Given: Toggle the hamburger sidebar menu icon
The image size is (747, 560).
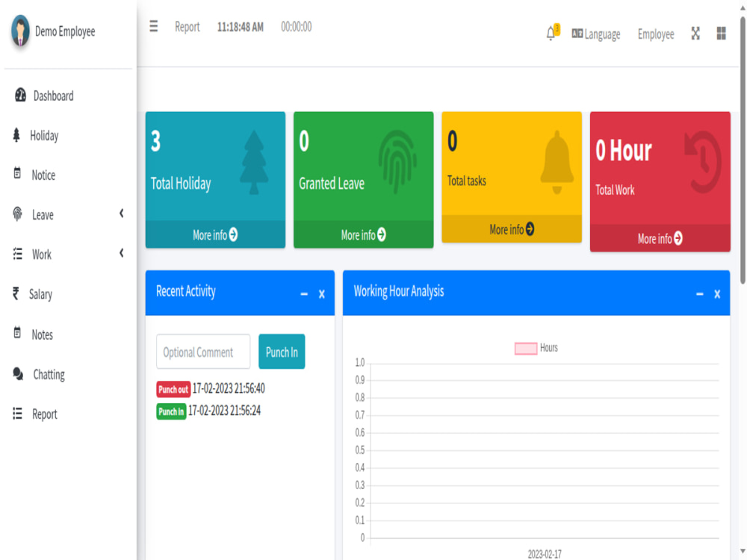Looking at the screenshot, I should click(153, 26).
